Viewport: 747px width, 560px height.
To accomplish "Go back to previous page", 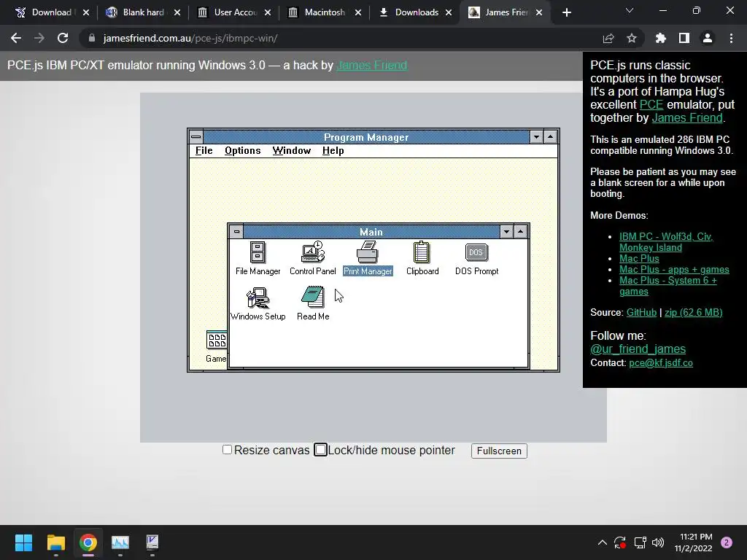I will pos(16,38).
